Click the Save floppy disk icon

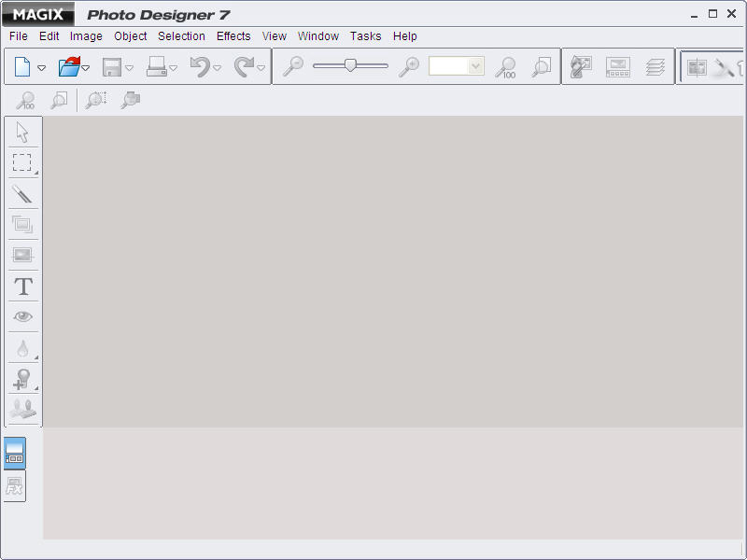(x=112, y=67)
